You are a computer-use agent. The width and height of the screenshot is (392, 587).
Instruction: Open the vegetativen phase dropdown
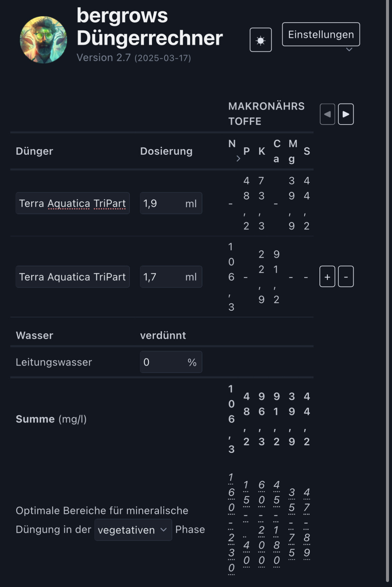click(x=133, y=530)
